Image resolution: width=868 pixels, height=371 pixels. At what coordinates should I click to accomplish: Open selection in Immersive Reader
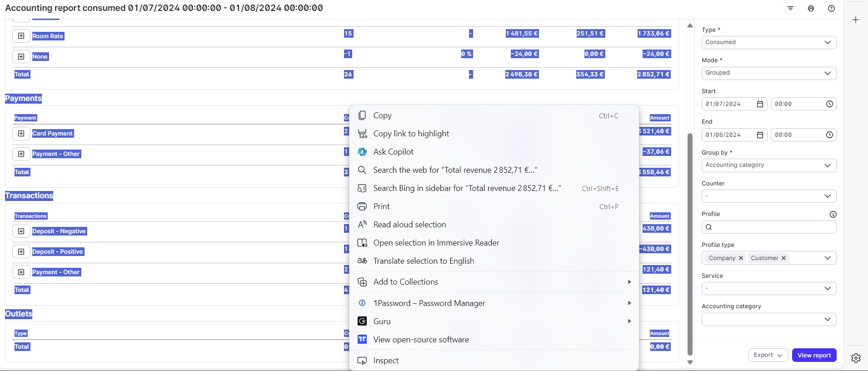494,243
